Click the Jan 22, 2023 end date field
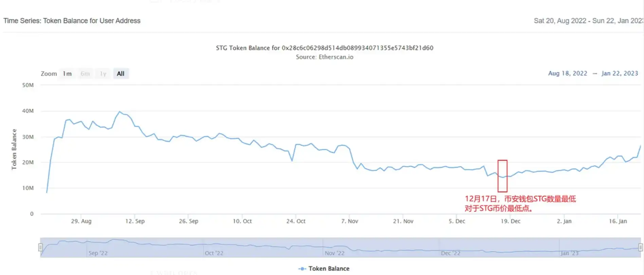Image resolution: width=644 pixels, height=275 pixels. [x=620, y=73]
